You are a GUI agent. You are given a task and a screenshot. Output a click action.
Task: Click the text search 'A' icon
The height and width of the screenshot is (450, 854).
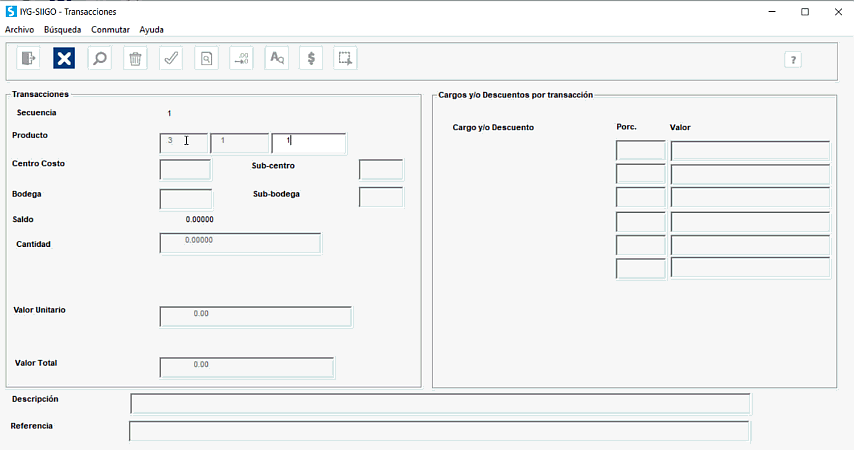pyautogui.click(x=277, y=58)
